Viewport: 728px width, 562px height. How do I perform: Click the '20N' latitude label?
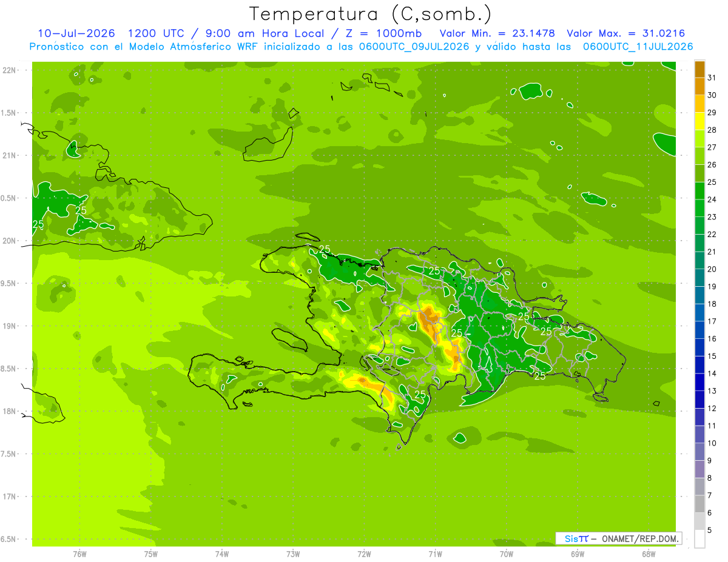(9, 241)
